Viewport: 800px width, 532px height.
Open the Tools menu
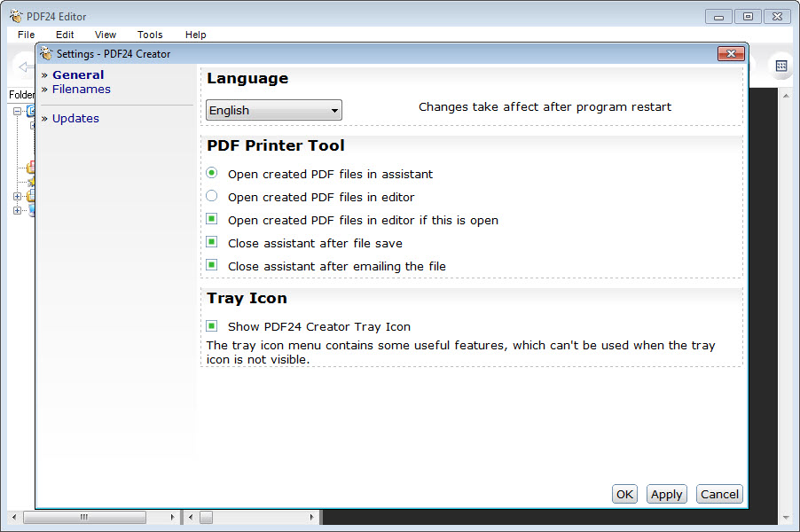point(150,35)
